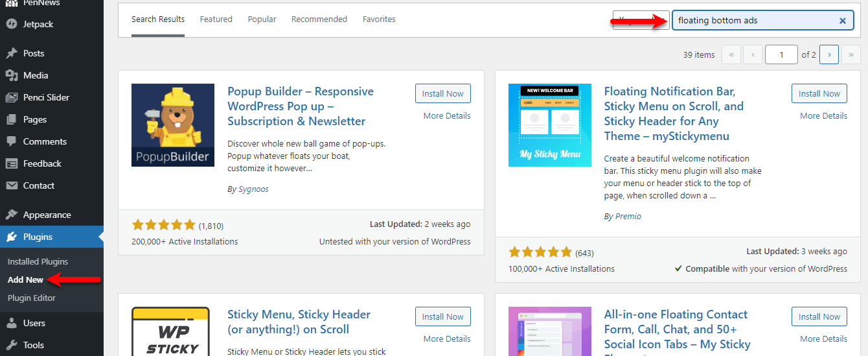
Task: Install the Sticky Menu, Sticky Header plugin
Action: (x=443, y=316)
